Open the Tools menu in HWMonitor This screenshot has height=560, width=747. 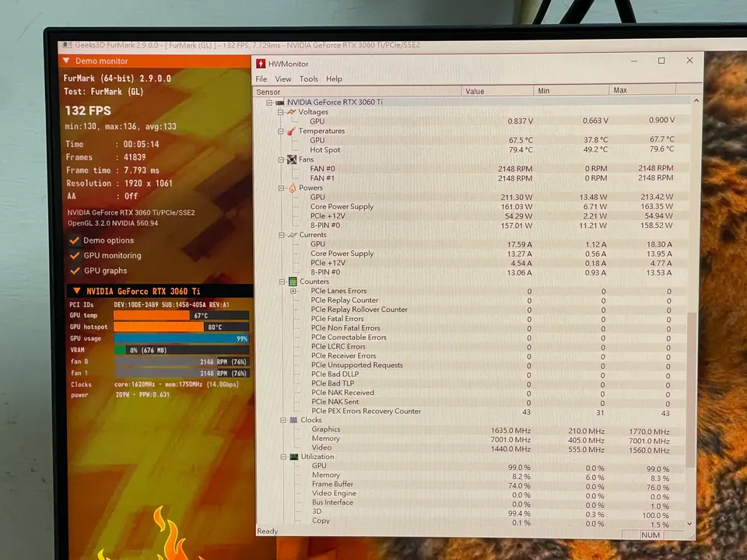coord(308,79)
